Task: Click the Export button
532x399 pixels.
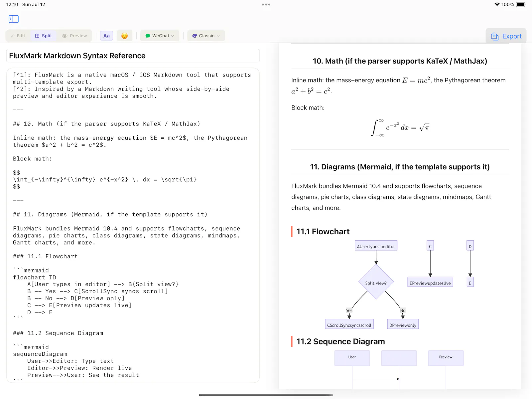Action: point(506,36)
